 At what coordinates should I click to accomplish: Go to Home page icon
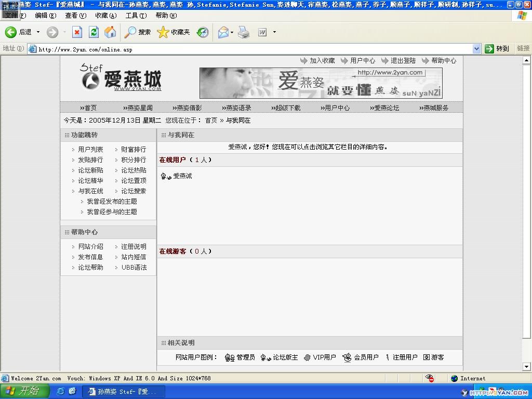click(x=110, y=32)
